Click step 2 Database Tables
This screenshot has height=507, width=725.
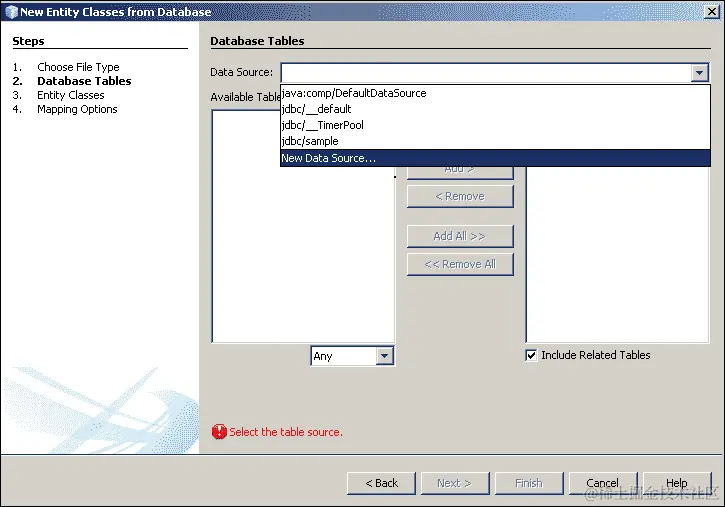pyautogui.click(x=84, y=81)
